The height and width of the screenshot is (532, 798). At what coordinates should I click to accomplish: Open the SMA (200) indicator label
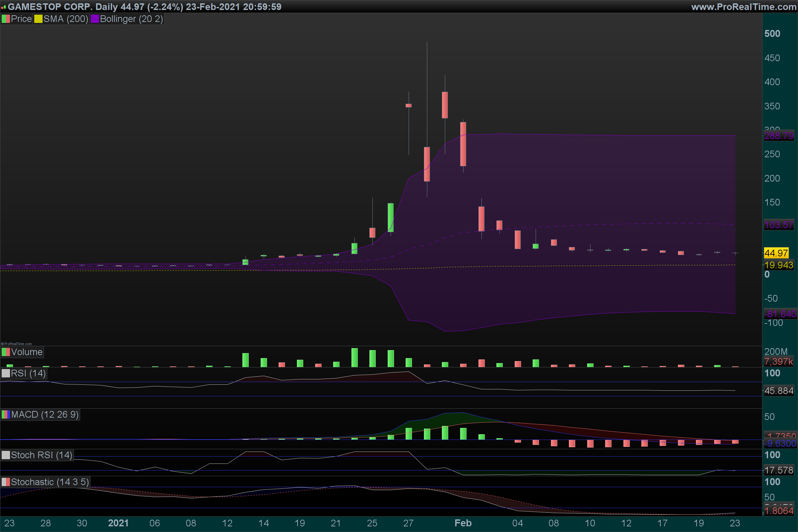tap(66, 19)
